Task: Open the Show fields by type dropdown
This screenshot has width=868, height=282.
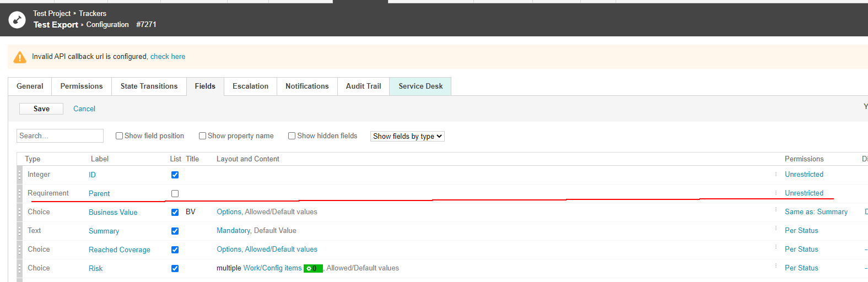Action: (407, 137)
